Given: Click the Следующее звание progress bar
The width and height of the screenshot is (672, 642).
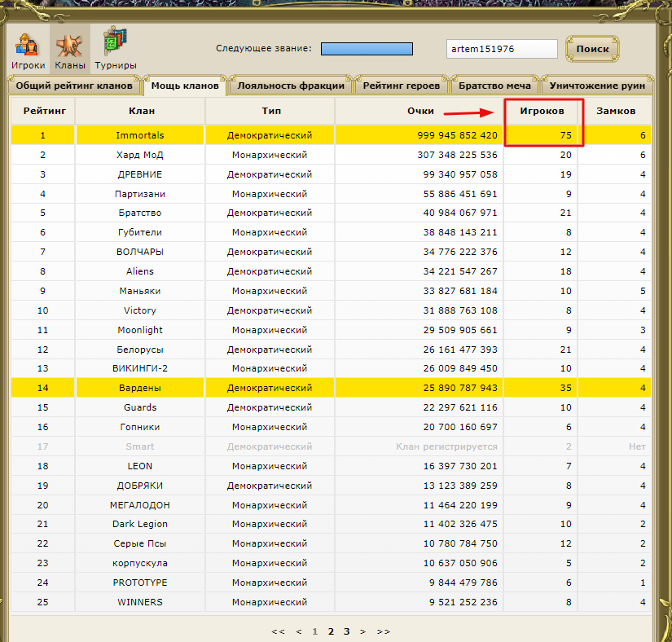Looking at the screenshot, I should (x=367, y=49).
